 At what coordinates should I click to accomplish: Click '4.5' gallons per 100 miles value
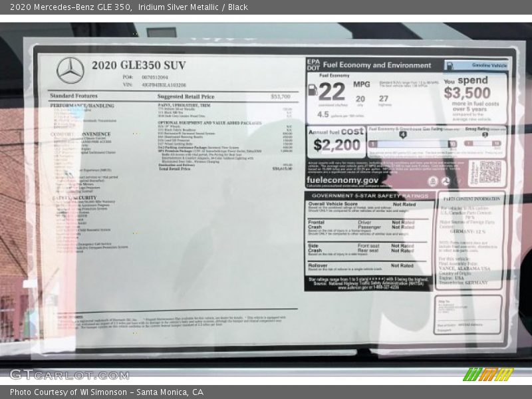point(323,114)
